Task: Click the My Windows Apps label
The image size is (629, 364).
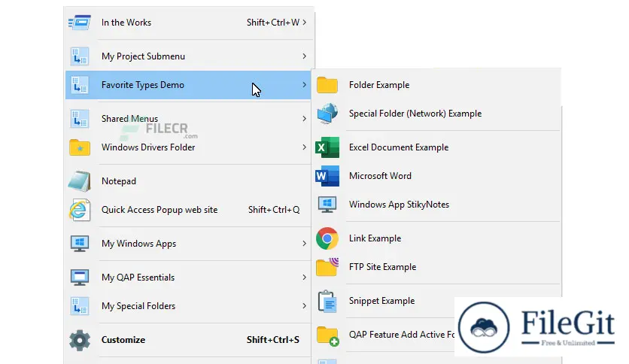Action: [x=138, y=244]
